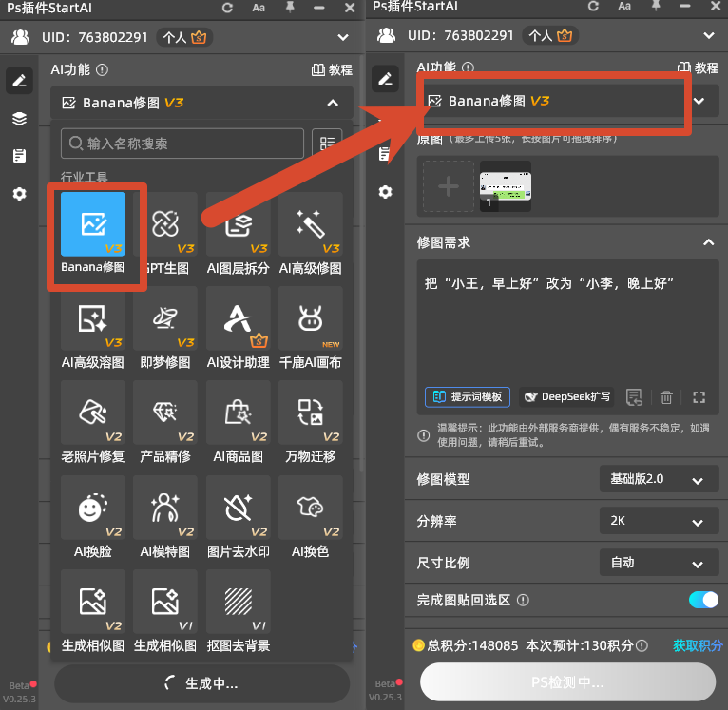Click the prompt history icon beside DeepSeek扩写
This screenshot has height=710, width=728.
coord(634,397)
